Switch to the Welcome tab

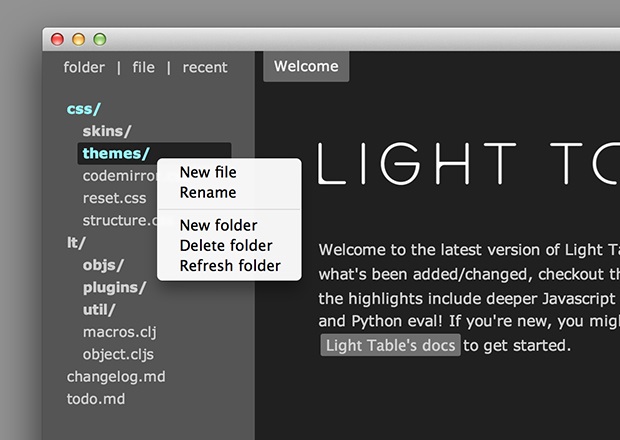(306, 67)
